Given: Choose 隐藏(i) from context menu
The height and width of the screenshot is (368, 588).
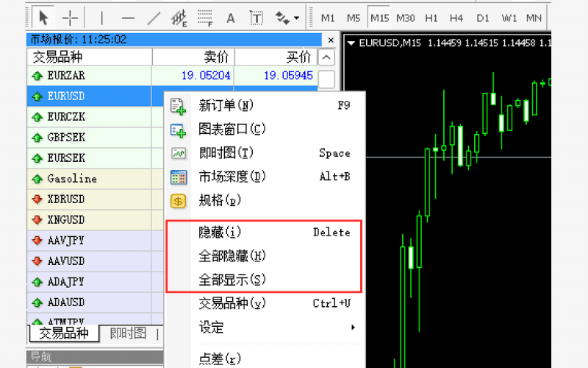Looking at the screenshot, I should tap(265, 233).
